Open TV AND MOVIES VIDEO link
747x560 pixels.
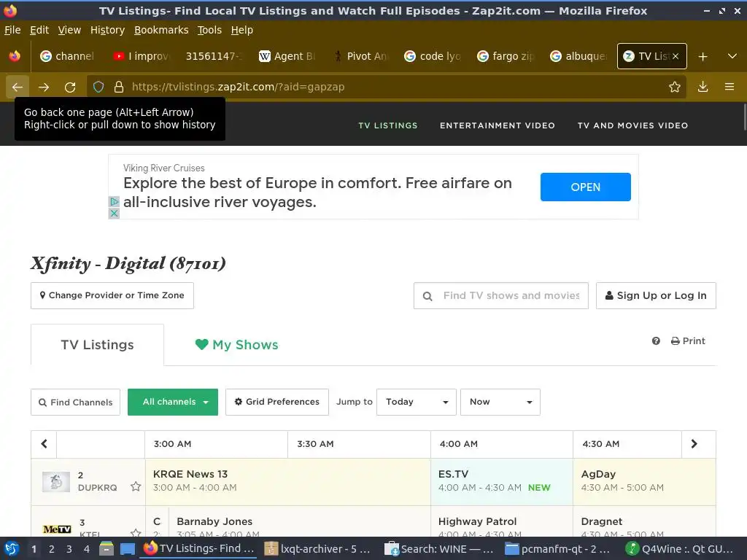click(632, 125)
